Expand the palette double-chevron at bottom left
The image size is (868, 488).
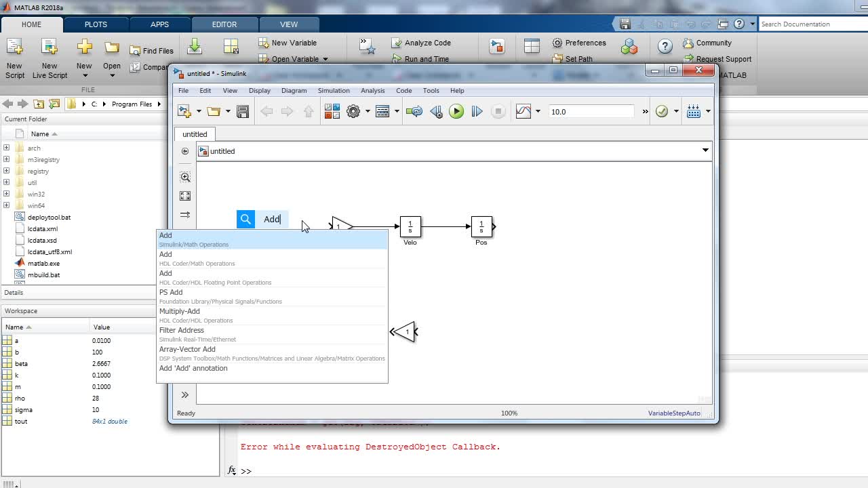click(x=184, y=394)
